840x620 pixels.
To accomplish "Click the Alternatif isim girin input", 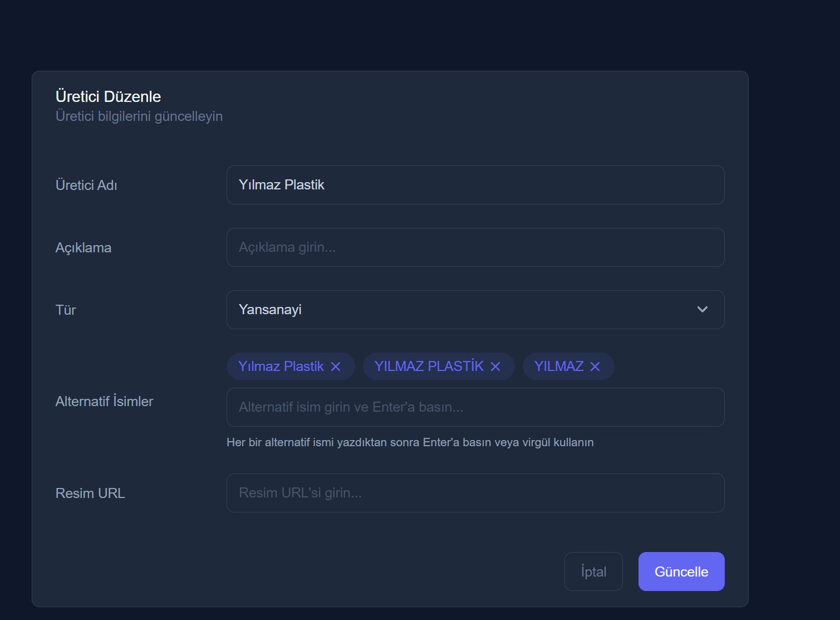I will [475, 407].
